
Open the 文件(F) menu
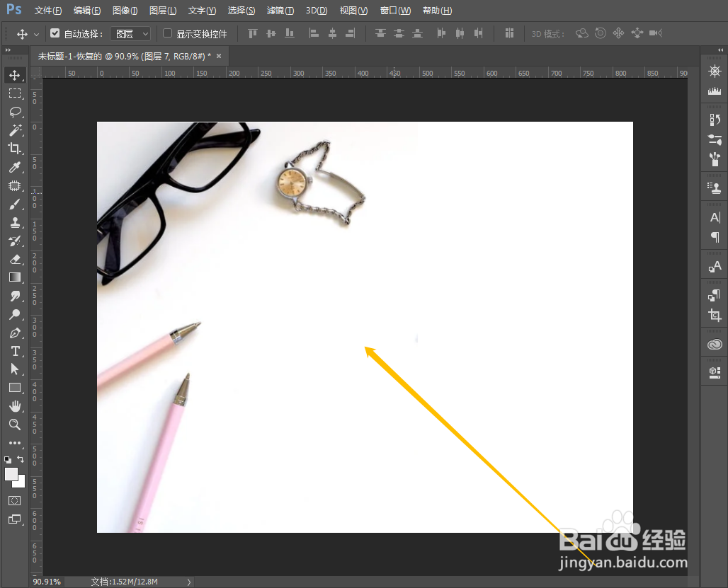(x=48, y=10)
